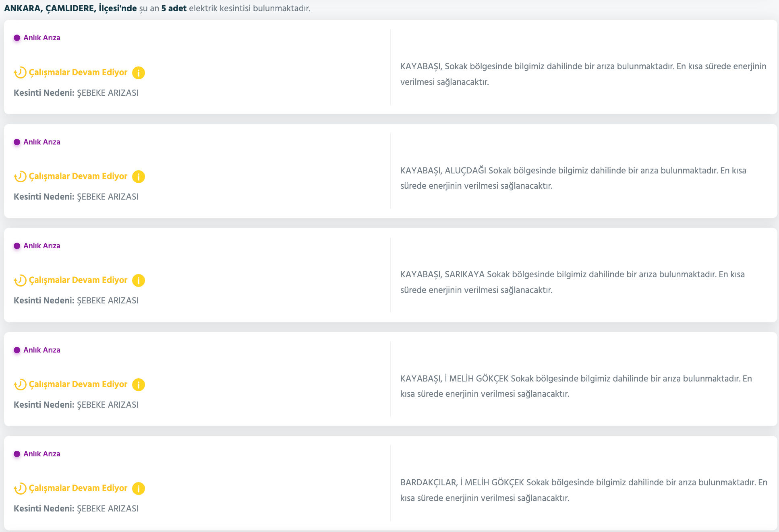Click the purple dot in the first outage card
The width and height of the screenshot is (779, 532).
[x=17, y=38]
